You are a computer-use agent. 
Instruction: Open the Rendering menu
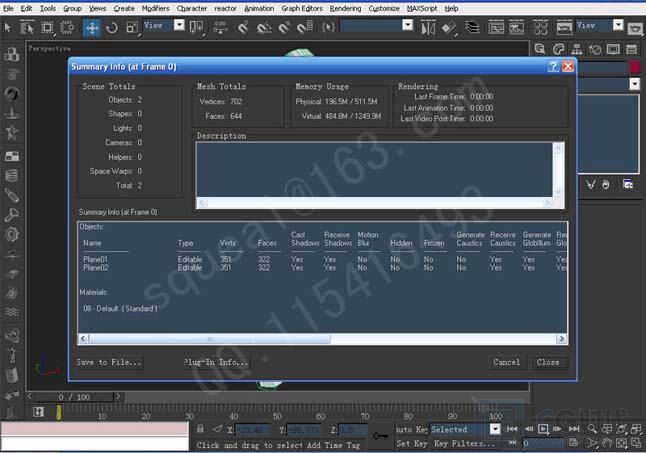click(345, 8)
